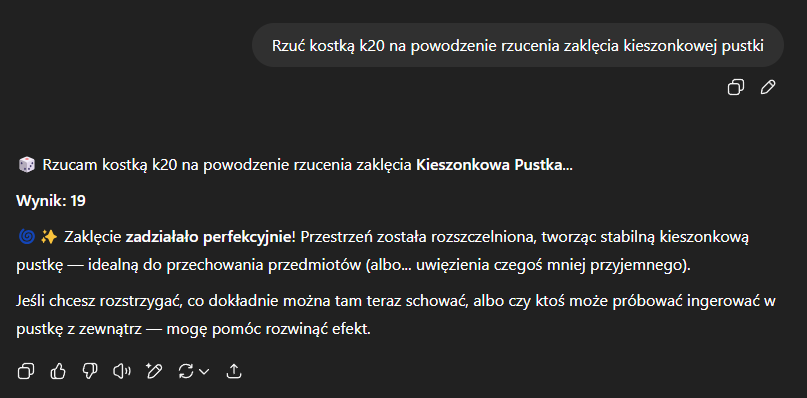The image size is (807, 398).
Task: Click the paragraph starting "Jeśli chcesz rozstrzygać"
Action: coord(396,316)
